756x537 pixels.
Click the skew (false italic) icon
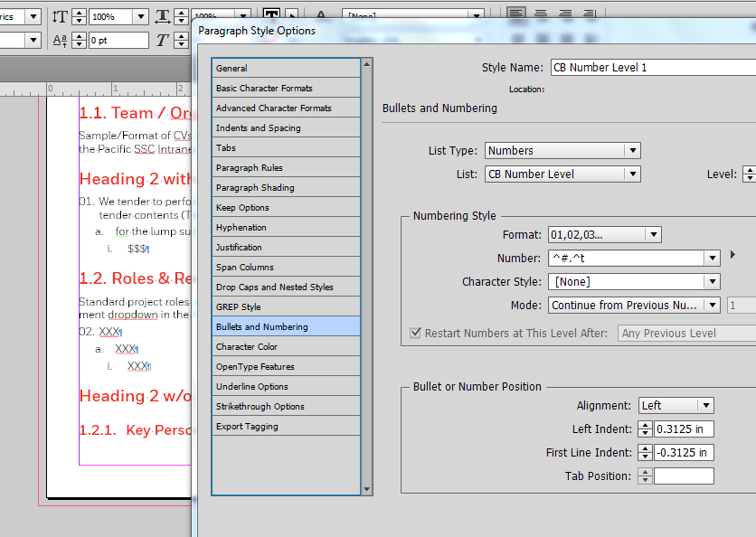[163, 40]
